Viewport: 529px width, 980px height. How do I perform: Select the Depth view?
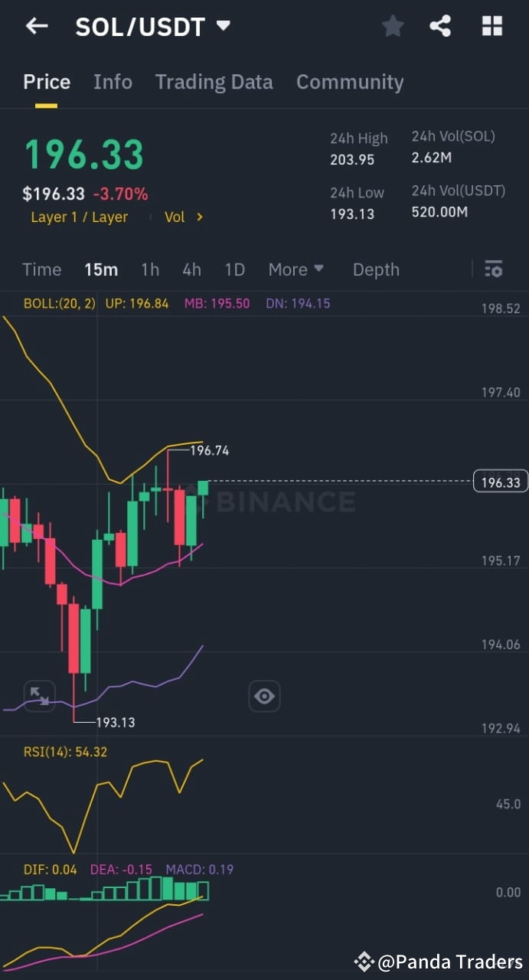376,269
